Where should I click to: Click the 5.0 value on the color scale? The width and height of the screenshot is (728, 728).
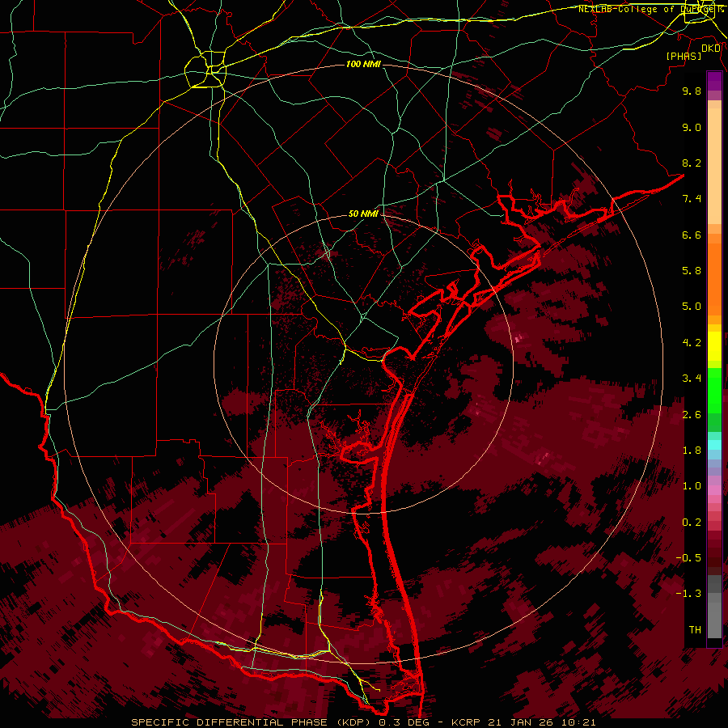click(692, 307)
